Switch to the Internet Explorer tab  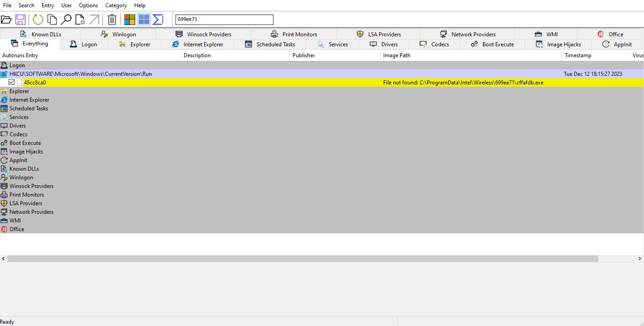tap(198, 44)
